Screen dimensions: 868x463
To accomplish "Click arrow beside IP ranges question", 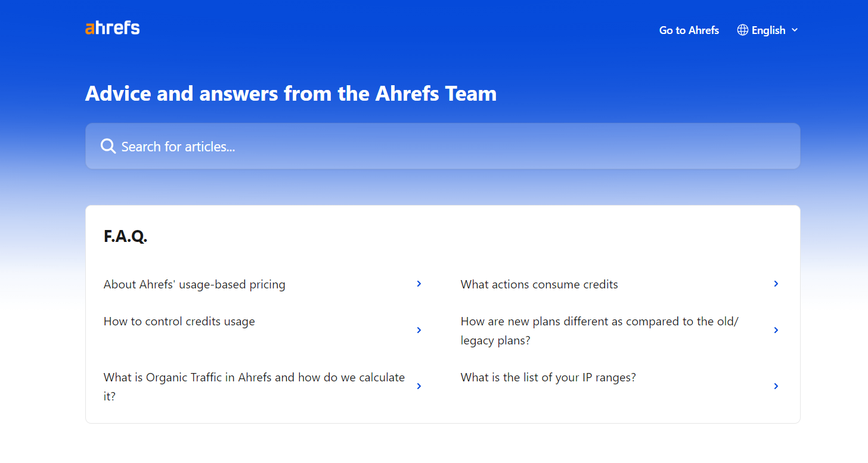I will click(x=776, y=386).
